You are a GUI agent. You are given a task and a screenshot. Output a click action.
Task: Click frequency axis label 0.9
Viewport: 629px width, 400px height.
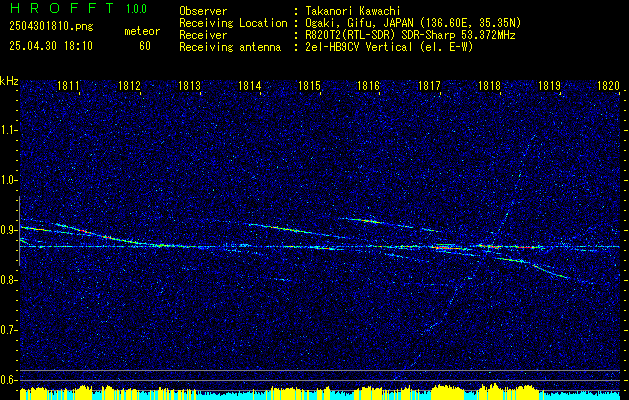tap(8, 230)
